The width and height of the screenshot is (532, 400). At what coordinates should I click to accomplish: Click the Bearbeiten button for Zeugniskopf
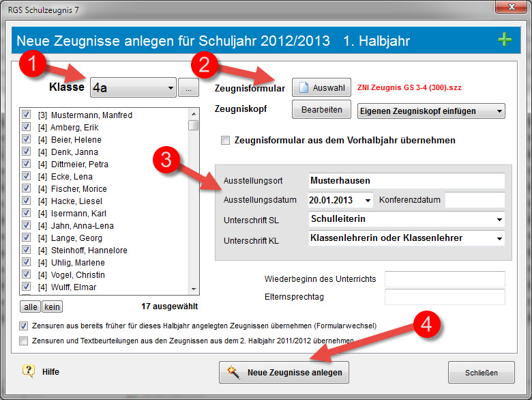pos(322,109)
